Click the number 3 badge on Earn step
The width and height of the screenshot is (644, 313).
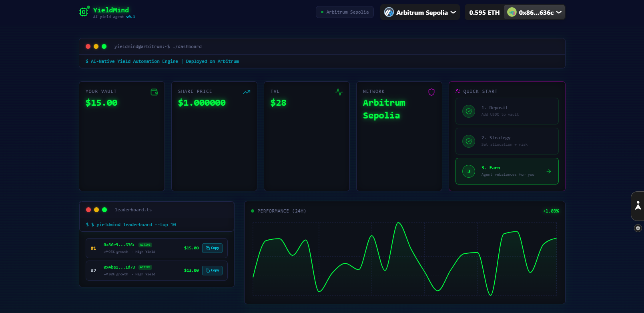tap(469, 171)
